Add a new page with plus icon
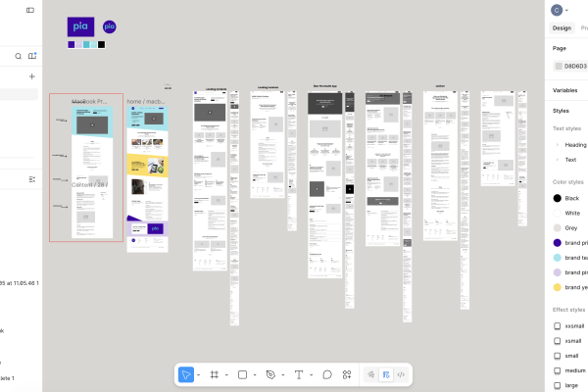588x392 pixels. [32, 76]
